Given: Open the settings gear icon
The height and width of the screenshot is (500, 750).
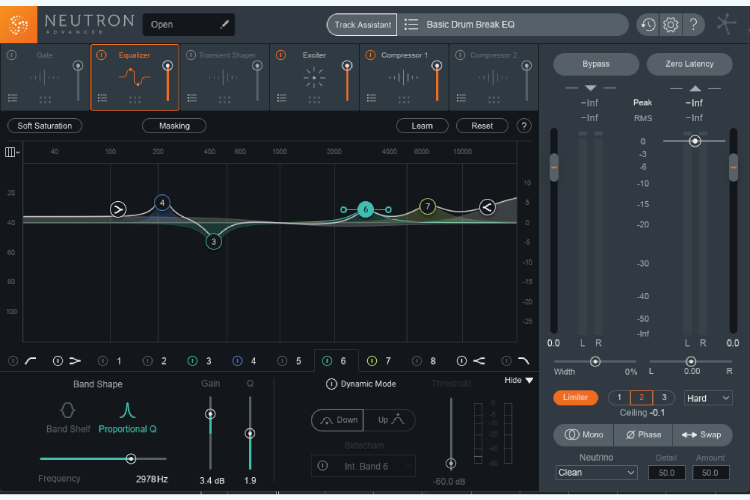Looking at the screenshot, I should click(x=671, y=24).
